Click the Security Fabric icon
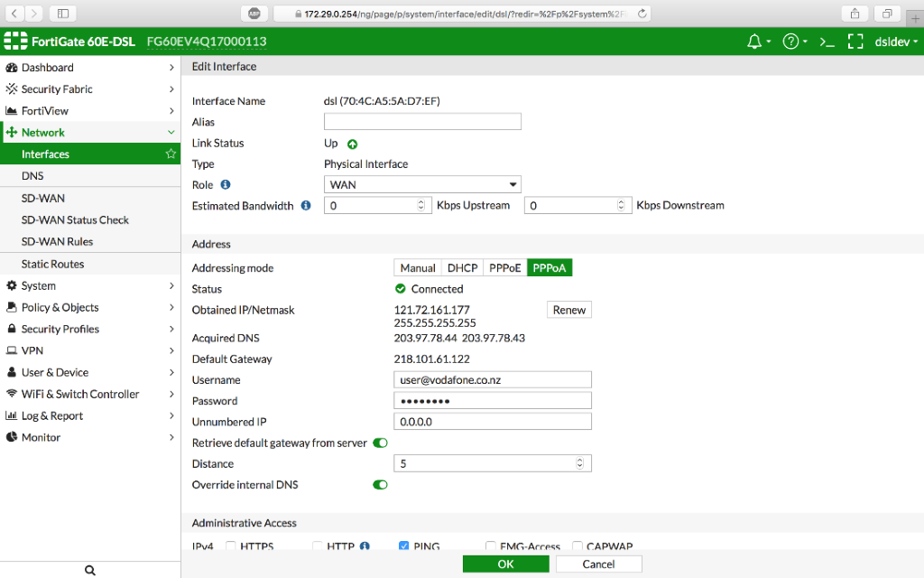The height and width of the screenshot is (578, 924). tap(11, 89)
